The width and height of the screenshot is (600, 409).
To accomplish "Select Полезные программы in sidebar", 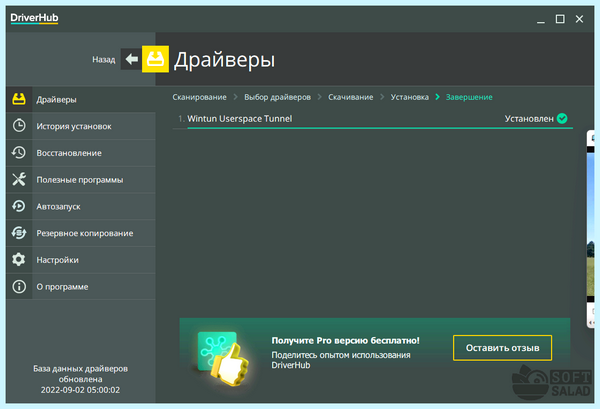I will [81, 180].
